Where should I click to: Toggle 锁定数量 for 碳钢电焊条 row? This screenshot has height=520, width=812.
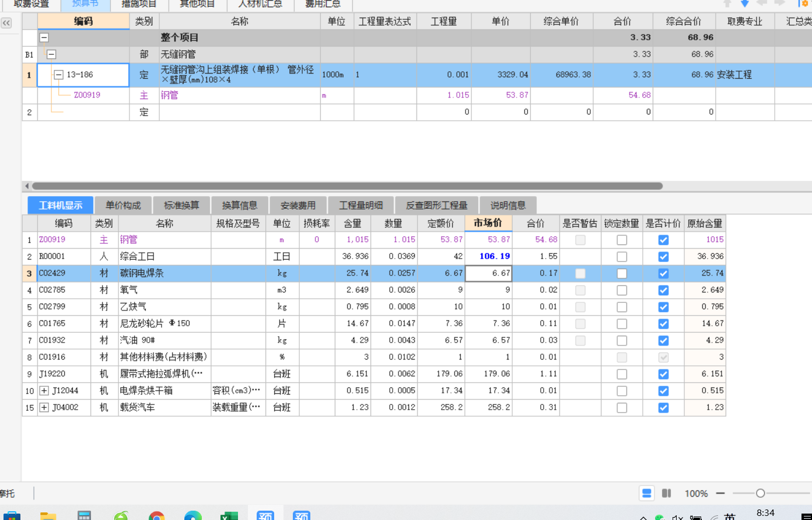tap(622, 274)
